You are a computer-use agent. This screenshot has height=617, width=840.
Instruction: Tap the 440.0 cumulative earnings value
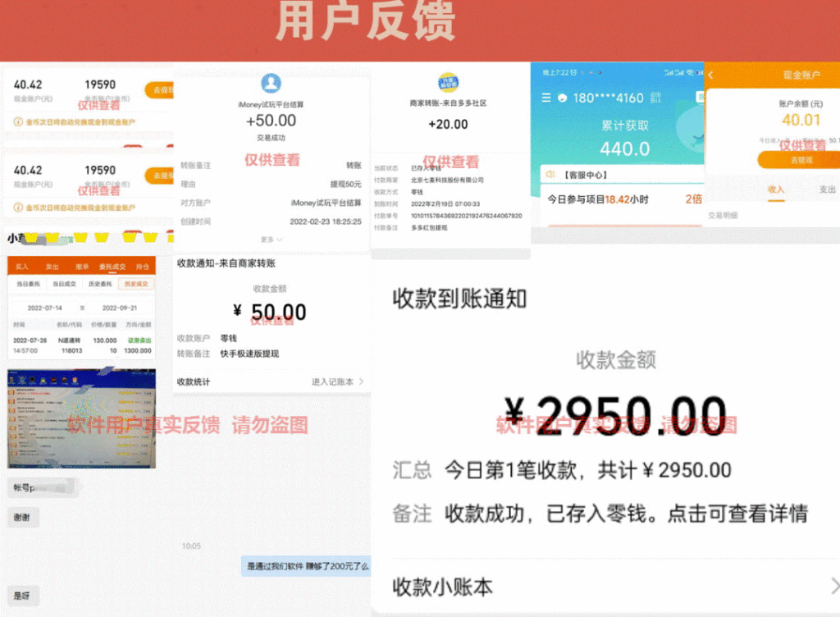click(x=624, y=149)
